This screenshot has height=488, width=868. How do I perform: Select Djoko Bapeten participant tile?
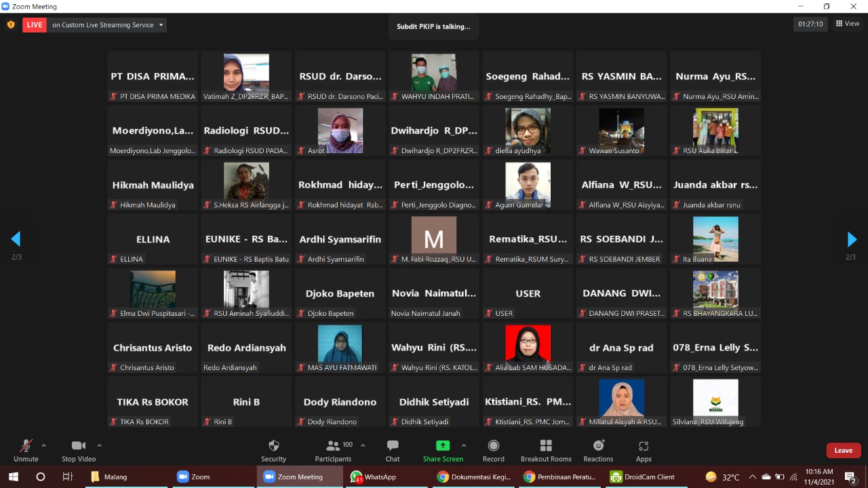click(x=340, y=293)
